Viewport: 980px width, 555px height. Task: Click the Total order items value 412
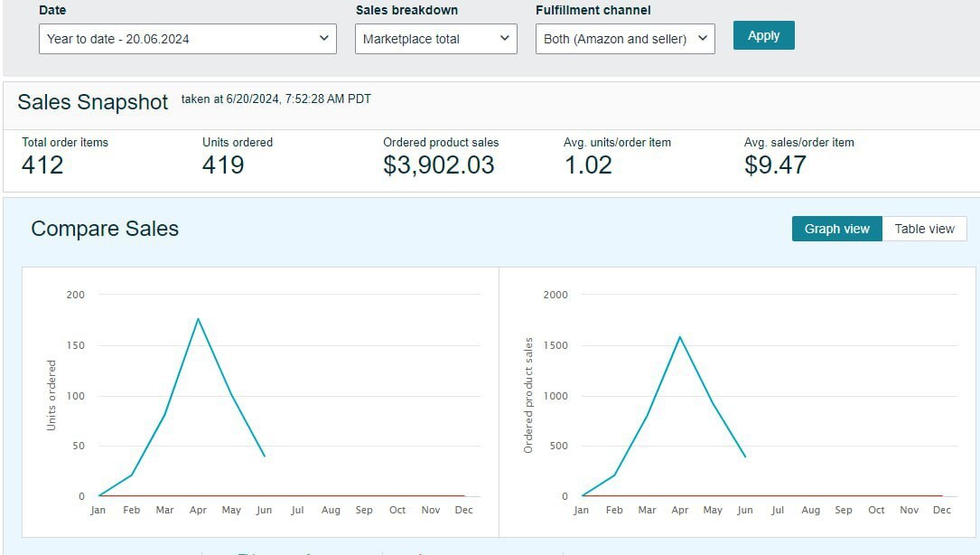tap(42, 165)
